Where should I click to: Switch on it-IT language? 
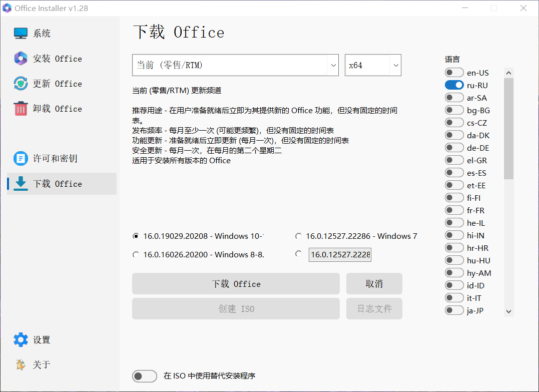tap(454, 298)
